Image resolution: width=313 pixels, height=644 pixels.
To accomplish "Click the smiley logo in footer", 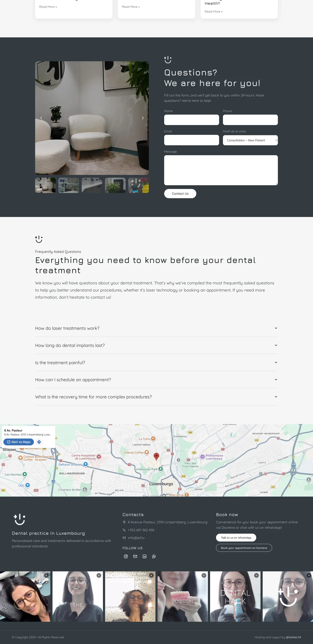I will click(x=20, y=519).
